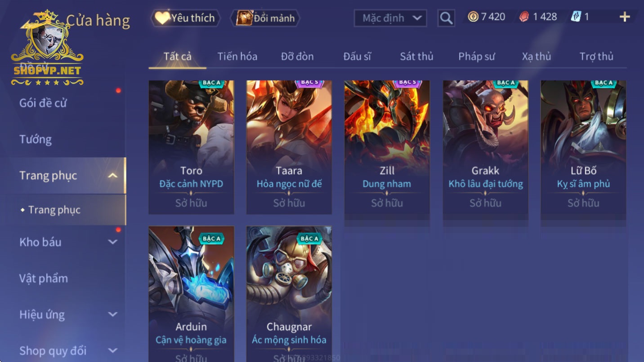This screenshot has width=644, height=362.
Task: Collapse the Trang phục sidebar section
Action: click(x=113, y=176)
